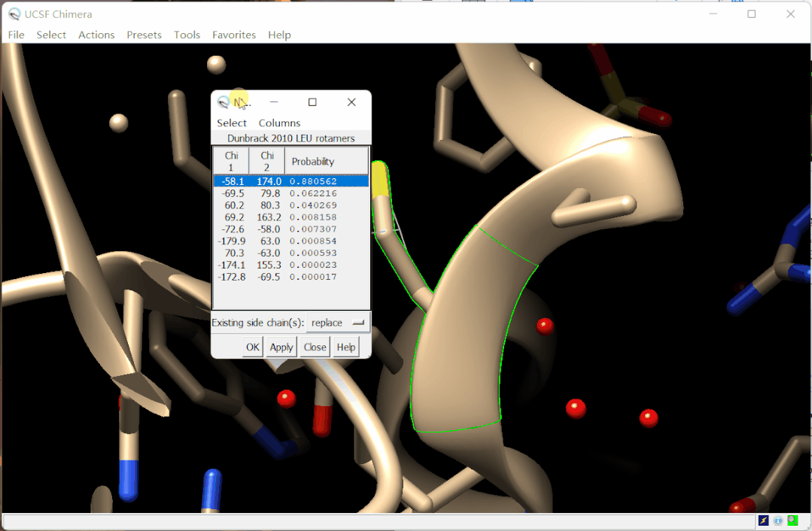
Task: Open the Favorites menu
Action: click(233, 35)
